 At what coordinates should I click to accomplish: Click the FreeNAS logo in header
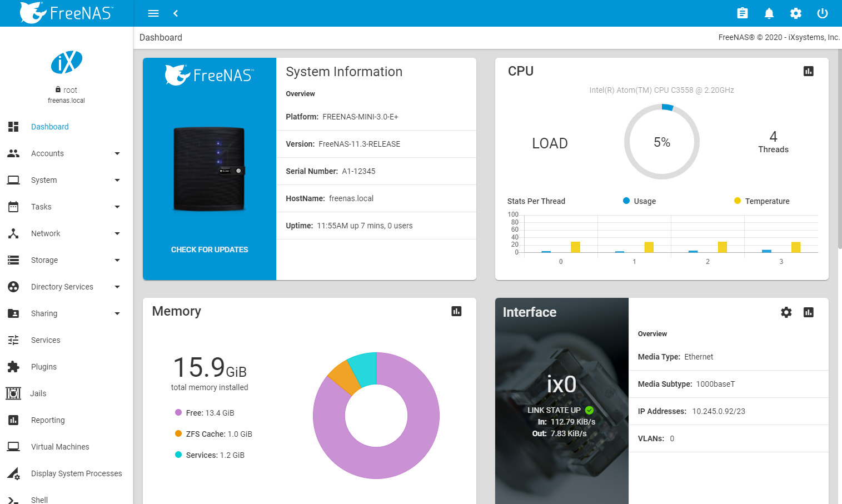(66, 13)
